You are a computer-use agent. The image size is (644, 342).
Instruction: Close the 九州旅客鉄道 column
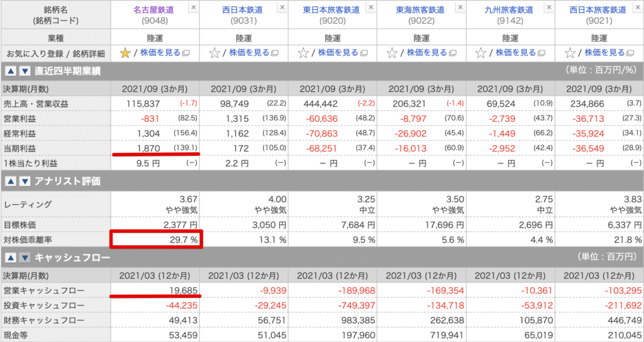point(549,8)
